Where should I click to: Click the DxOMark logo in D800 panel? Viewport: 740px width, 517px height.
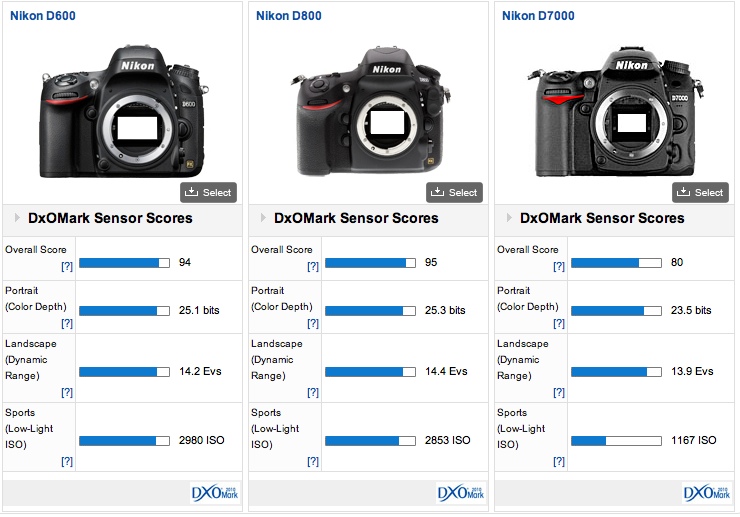coord(461,493)
